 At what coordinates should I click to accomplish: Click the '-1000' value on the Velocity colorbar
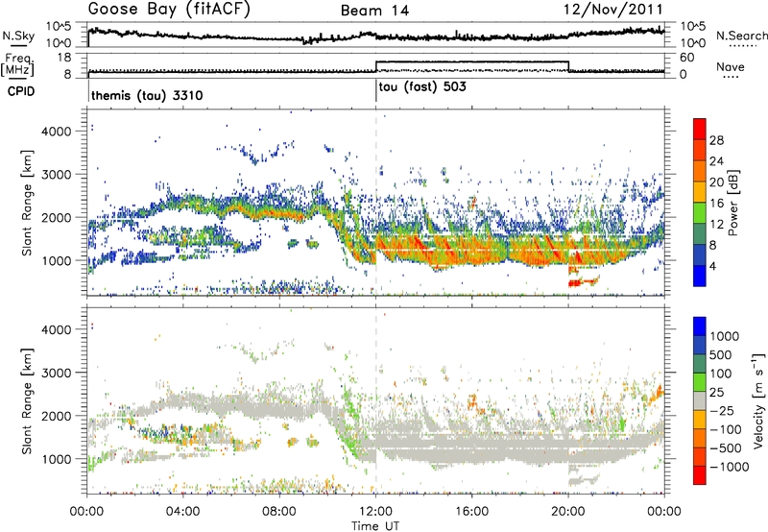tap(730, 467)
